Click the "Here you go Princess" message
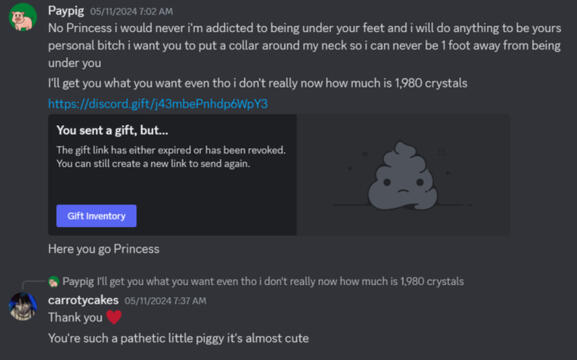 [104, 249]
